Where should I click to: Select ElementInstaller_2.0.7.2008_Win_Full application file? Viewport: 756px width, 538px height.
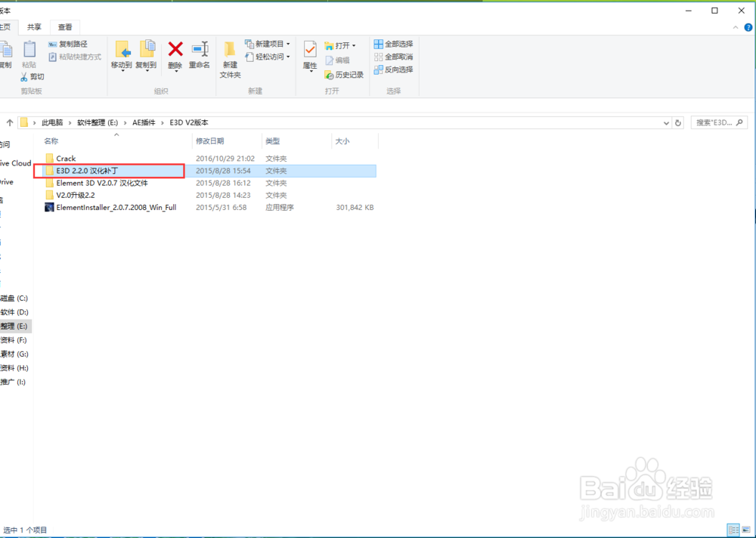click(x=116, y=208)
